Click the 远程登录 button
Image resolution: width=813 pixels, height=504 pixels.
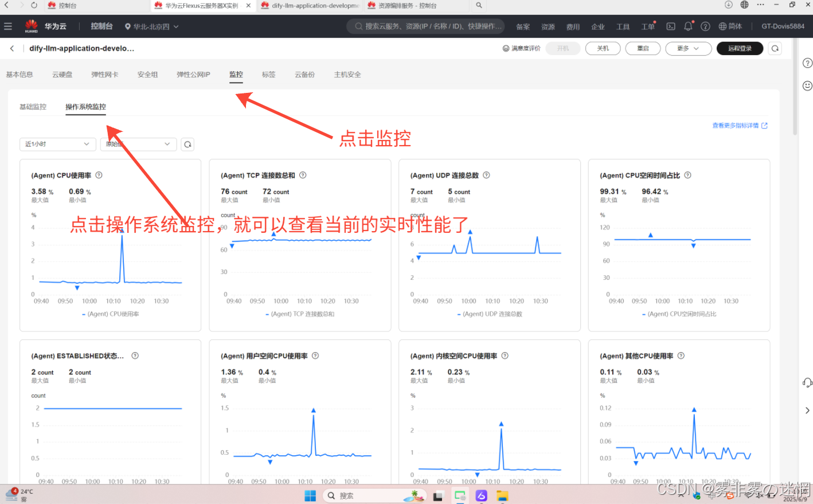coord(740,49)
